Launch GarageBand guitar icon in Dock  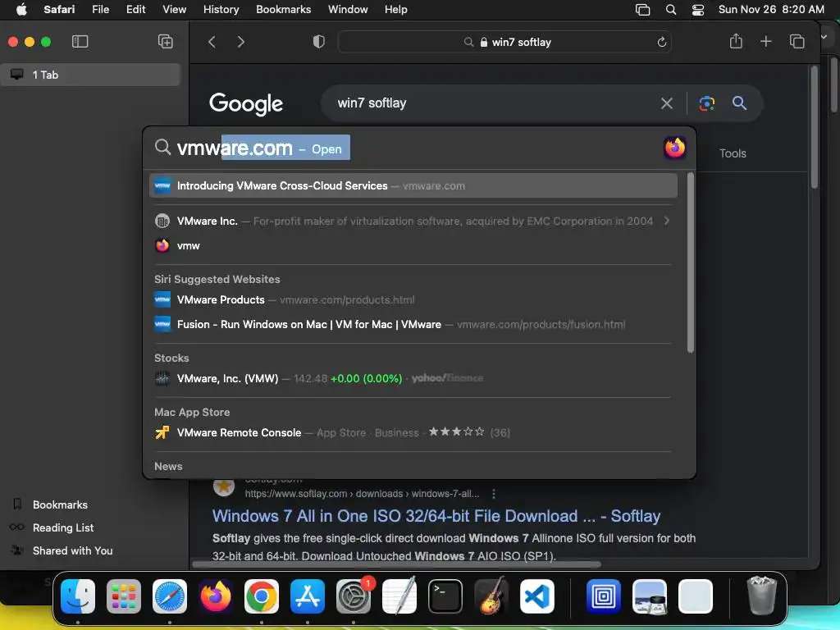(x=491, y=596)
